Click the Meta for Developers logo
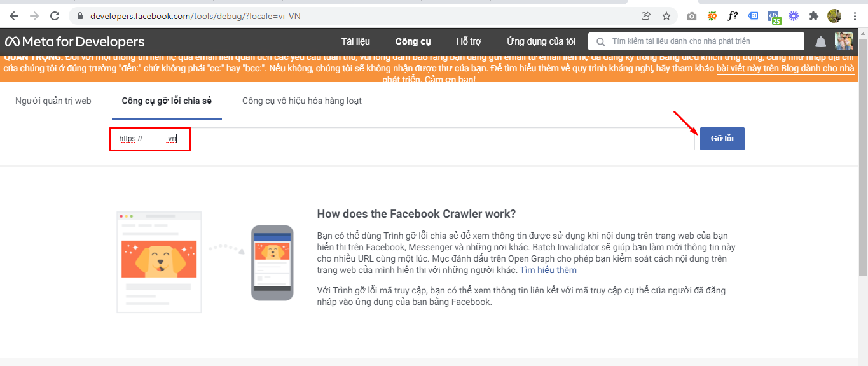868x366 pixels. [x=75, y=42]
